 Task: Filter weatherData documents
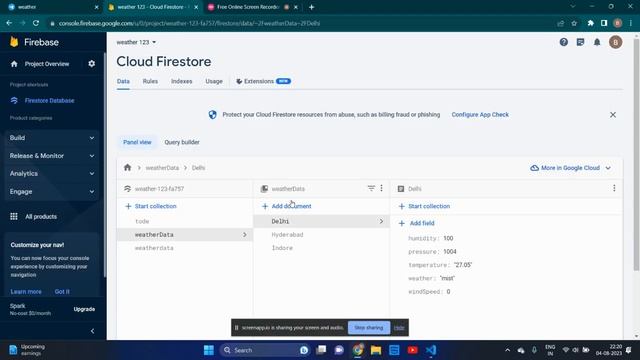(x=371, y=188)
